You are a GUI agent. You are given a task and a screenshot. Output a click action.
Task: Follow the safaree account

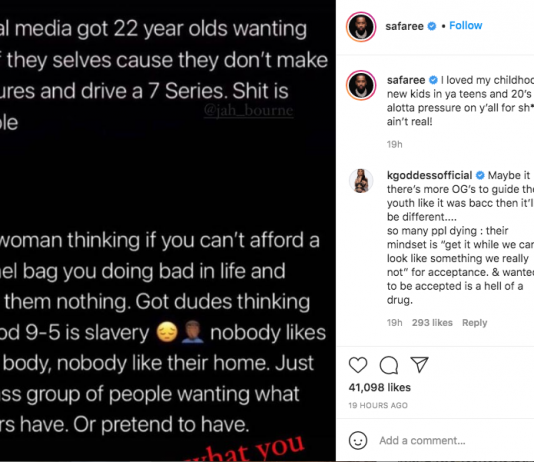(x=466, y=26)
